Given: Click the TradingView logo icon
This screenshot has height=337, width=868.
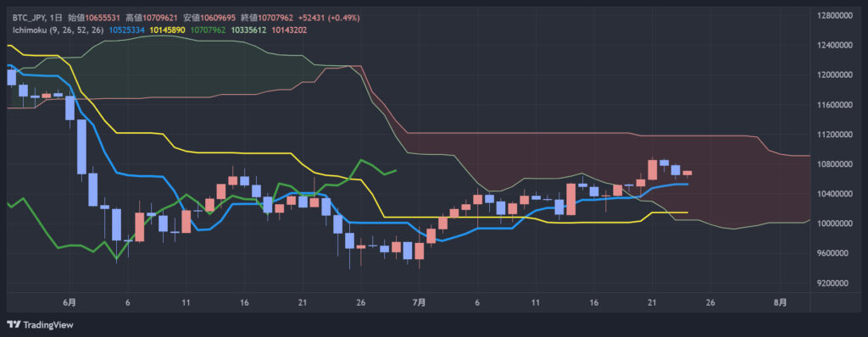Looking at the screenshot, I should [14, 325].
